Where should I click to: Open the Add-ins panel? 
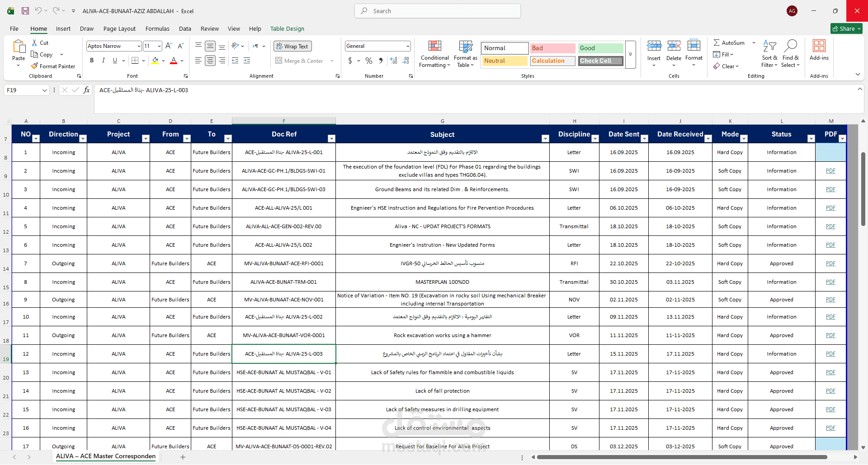click(x=819, y=50)
